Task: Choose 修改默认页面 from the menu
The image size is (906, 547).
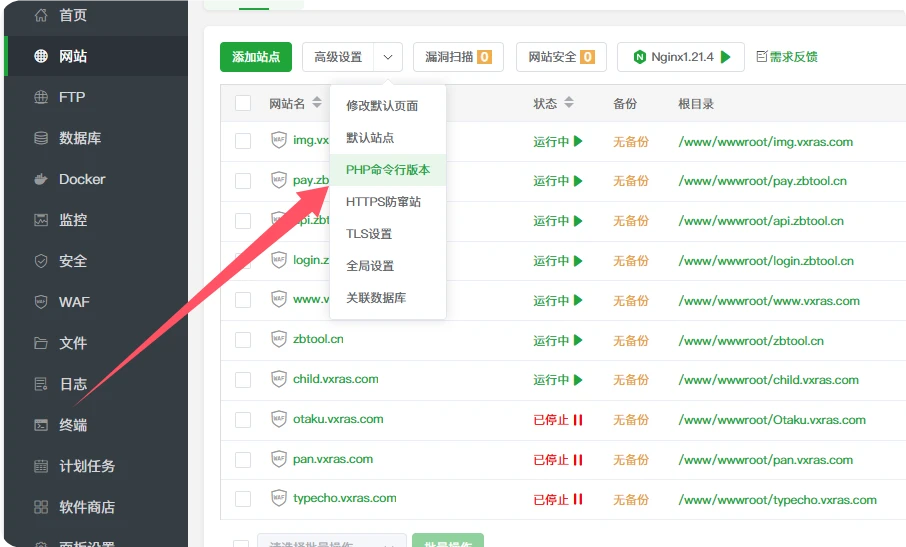Action: (x=388, y=106)
